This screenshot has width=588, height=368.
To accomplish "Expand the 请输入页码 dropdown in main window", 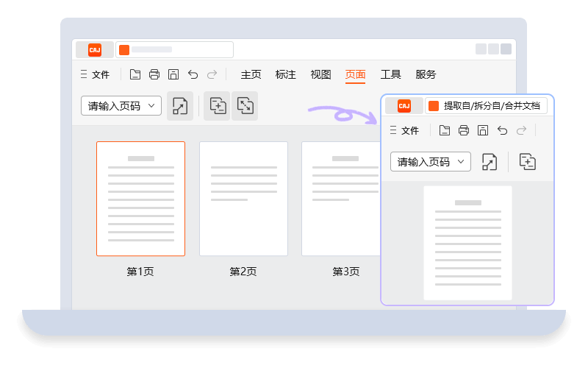I will coord(121,105).
